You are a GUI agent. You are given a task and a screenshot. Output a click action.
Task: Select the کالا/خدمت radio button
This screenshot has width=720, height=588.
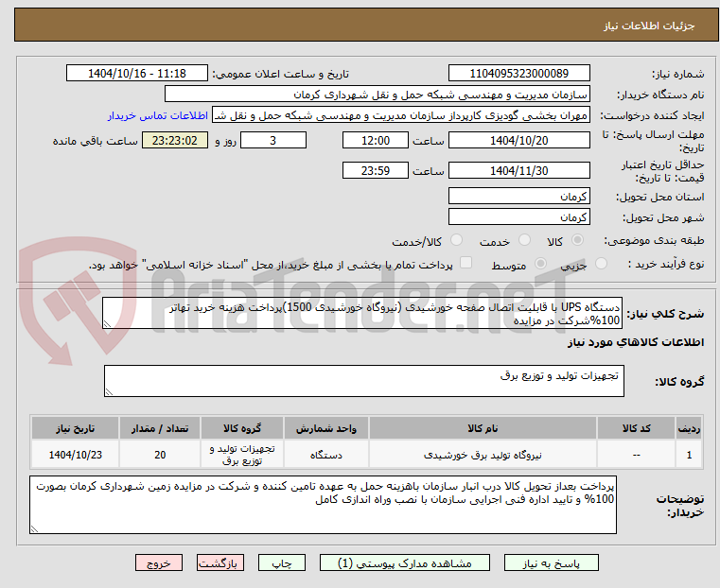tap(456, 240)
